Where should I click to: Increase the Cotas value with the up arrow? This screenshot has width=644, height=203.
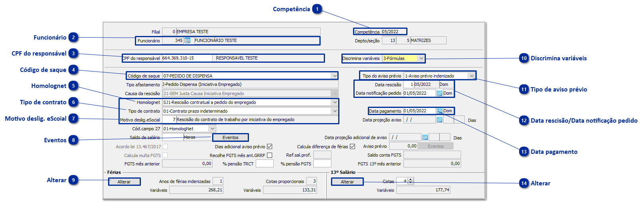pyautogui.click(x=410, y=179)
